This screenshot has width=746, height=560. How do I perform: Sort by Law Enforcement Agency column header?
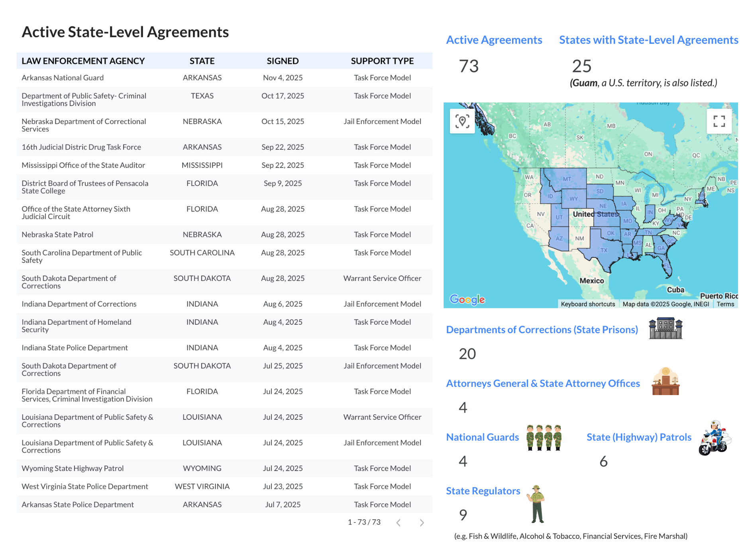[x=83, y=61]
